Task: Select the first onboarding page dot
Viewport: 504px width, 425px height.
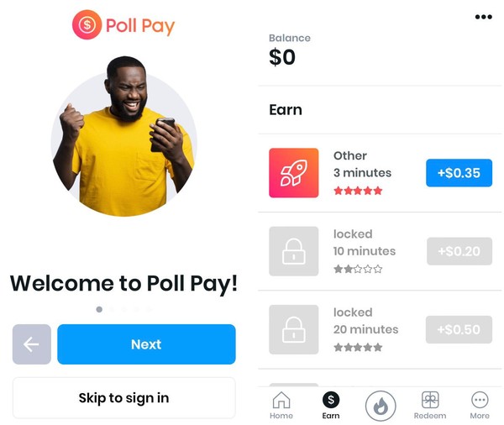Action: coord(99,309)
